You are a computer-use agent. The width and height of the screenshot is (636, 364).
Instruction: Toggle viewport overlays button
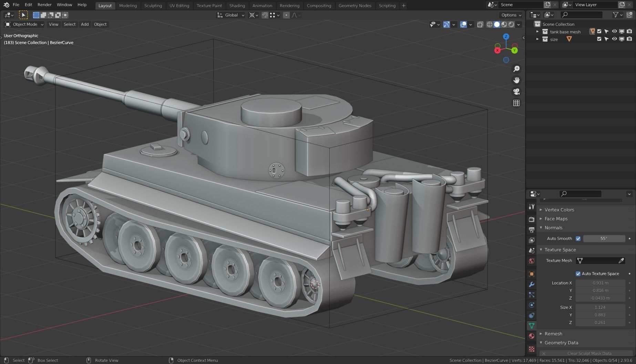tap(463, 24)
